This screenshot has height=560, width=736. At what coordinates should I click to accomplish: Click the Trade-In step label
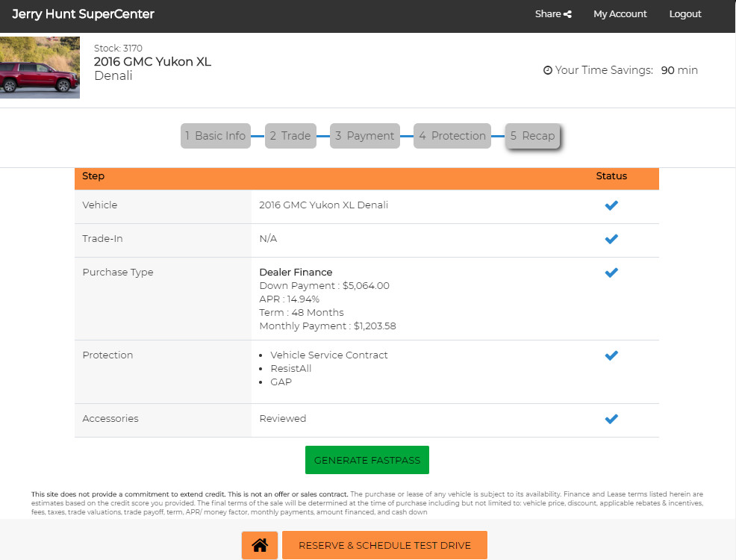pos(102,239)
